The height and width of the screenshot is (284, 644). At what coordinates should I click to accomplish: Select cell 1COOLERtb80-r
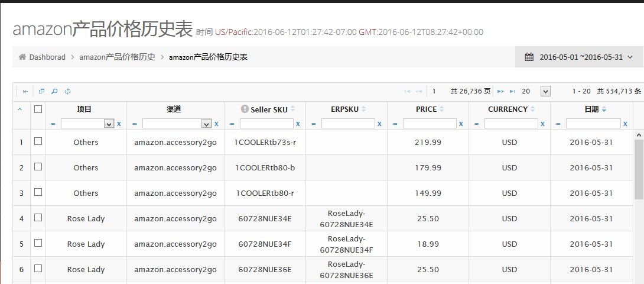[x=265, y=193]
